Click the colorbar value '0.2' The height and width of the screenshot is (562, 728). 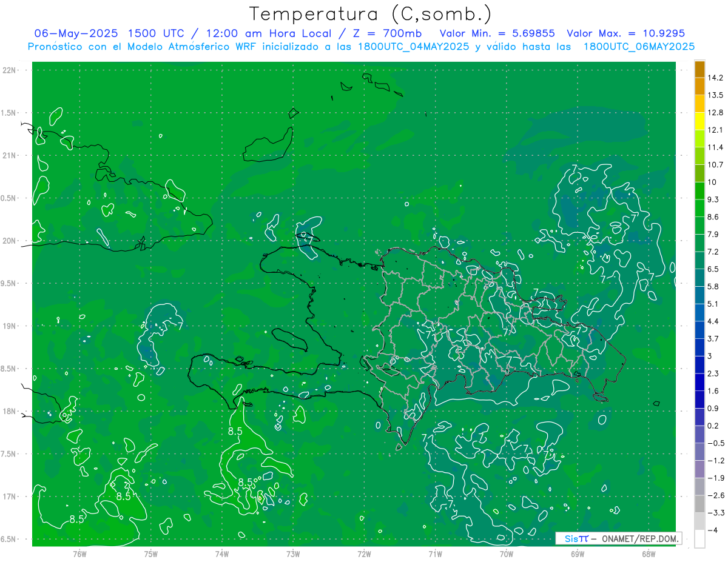[x=713, y=426]
